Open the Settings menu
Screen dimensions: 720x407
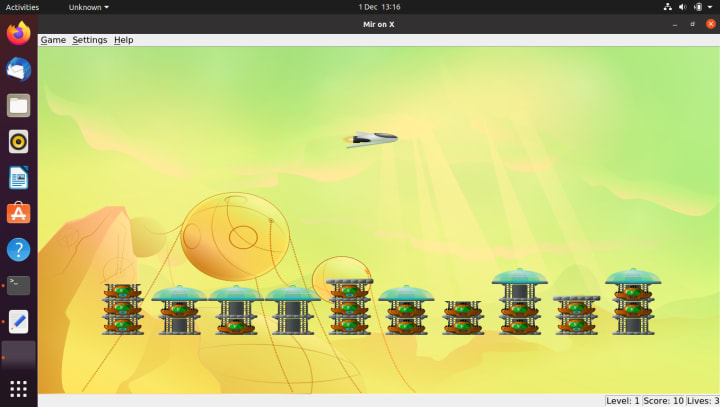pos(90,40)
